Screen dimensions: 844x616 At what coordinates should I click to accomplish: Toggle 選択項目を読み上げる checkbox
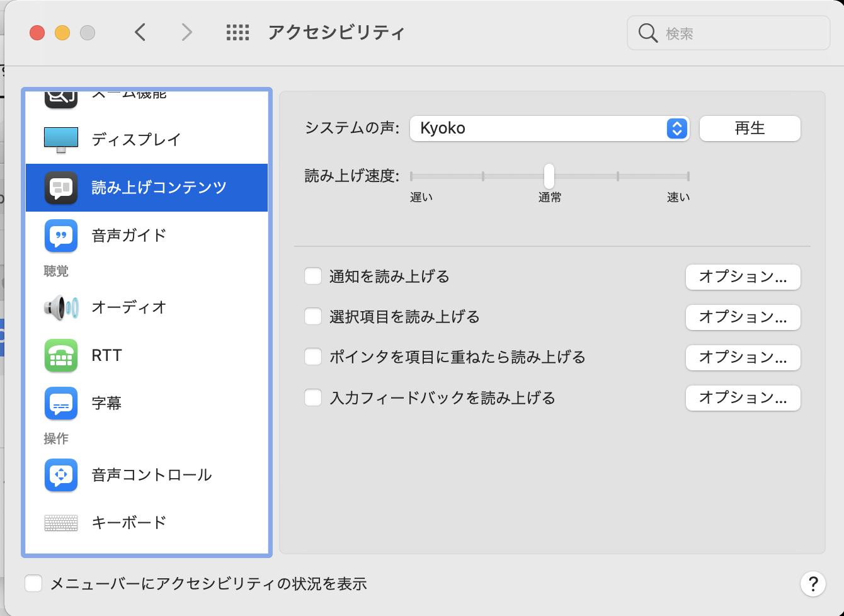tap(313, 316)
